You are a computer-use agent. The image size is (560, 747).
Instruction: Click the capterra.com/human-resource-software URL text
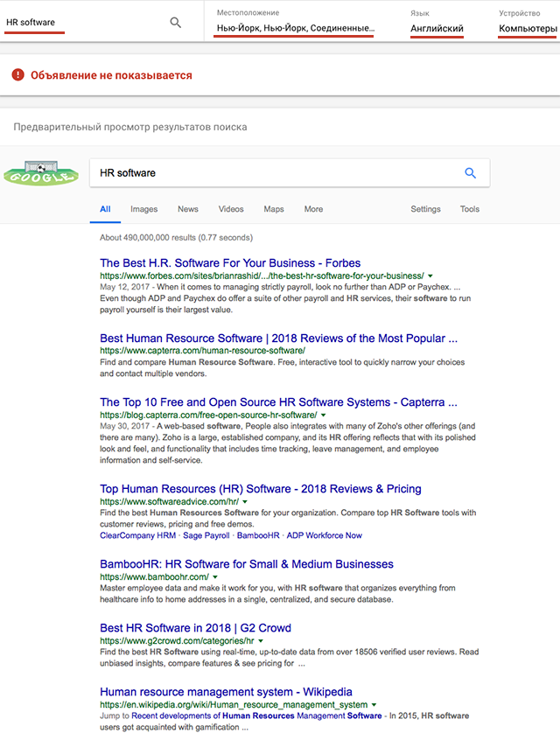click(202, 351)
